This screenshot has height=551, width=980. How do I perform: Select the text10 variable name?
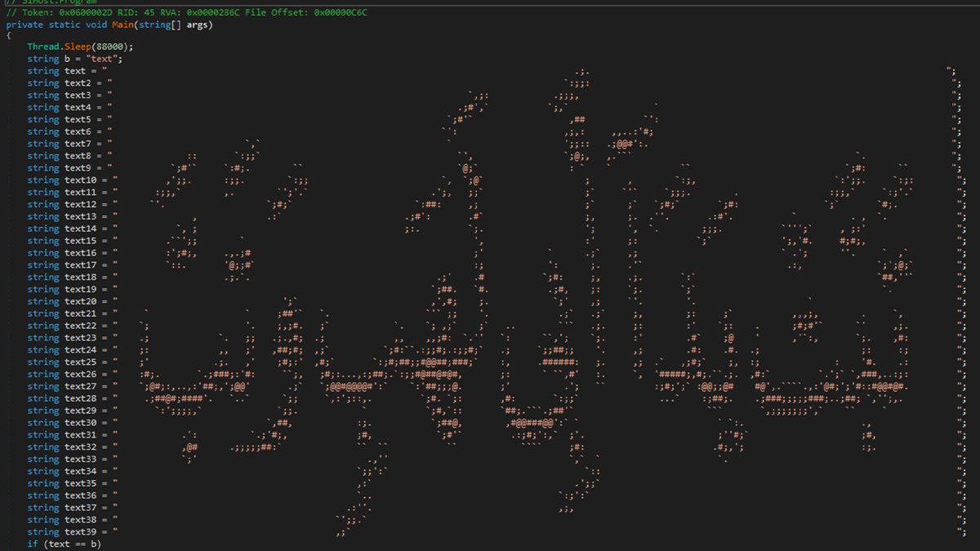(81, 180)
